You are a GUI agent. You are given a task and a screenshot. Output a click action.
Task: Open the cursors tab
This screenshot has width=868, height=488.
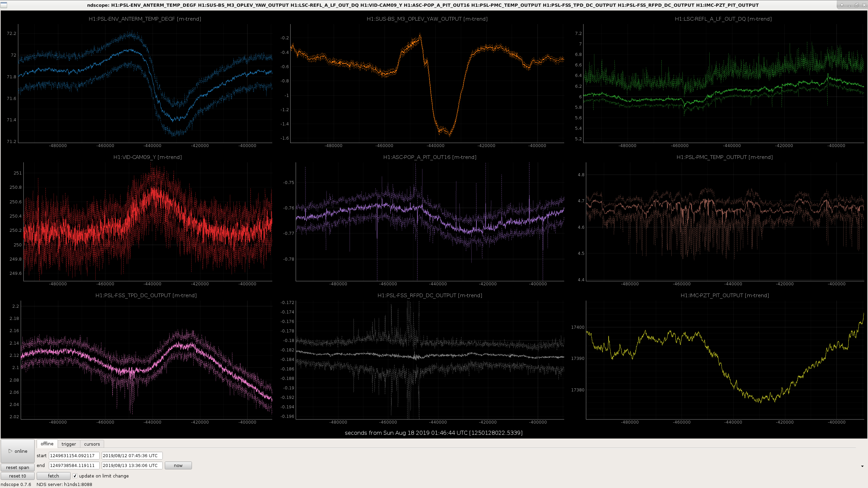[x=92, y=444]
